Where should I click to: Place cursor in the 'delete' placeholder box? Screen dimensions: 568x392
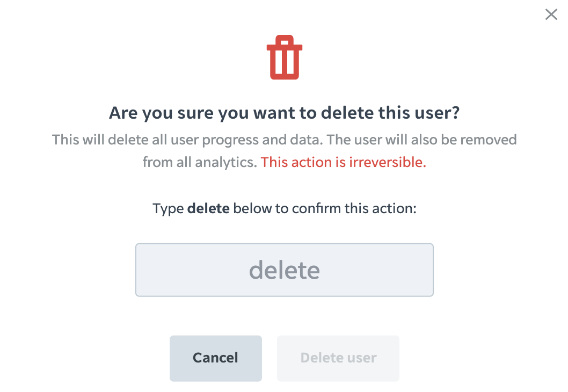[x=285, y=270]
